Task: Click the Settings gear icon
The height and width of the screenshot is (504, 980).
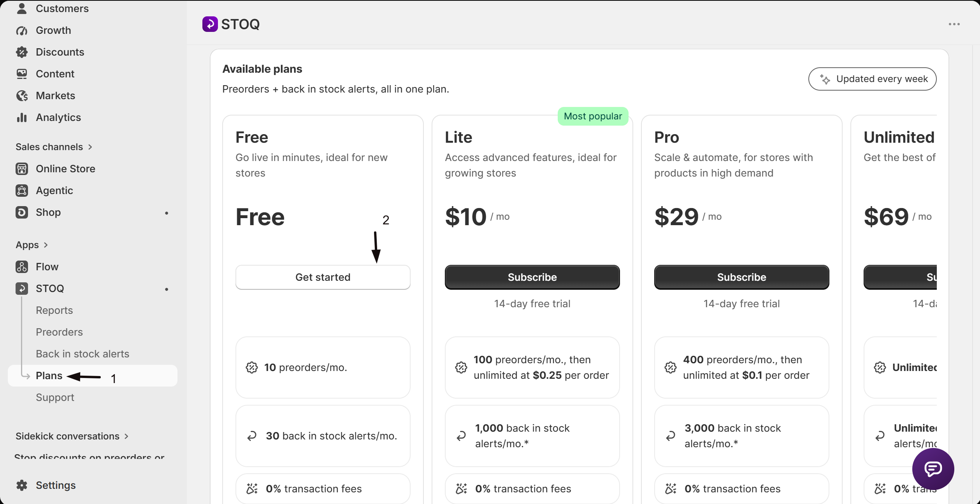Action: tap(22, 485)
